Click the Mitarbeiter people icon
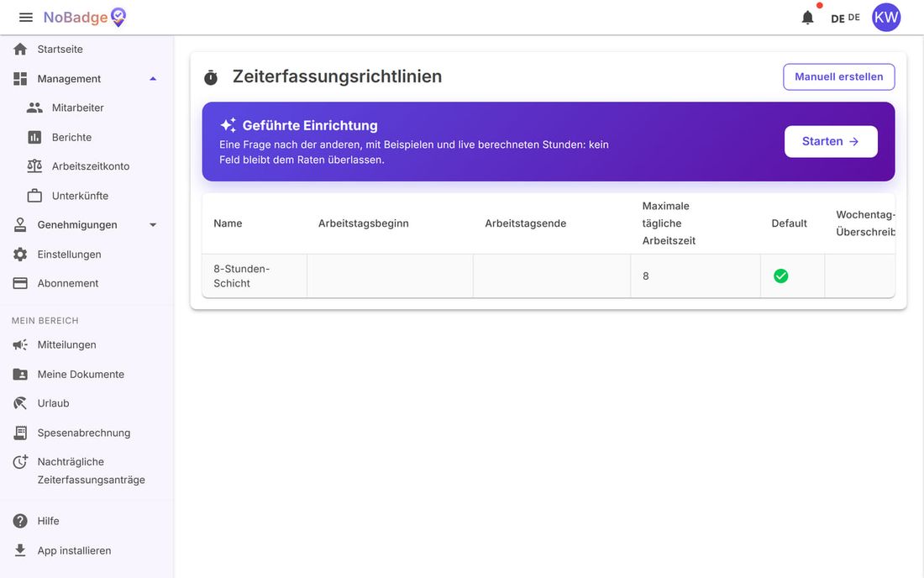This screenshot has height=578, width=924. pyautogui.click(x=34, y=108)
